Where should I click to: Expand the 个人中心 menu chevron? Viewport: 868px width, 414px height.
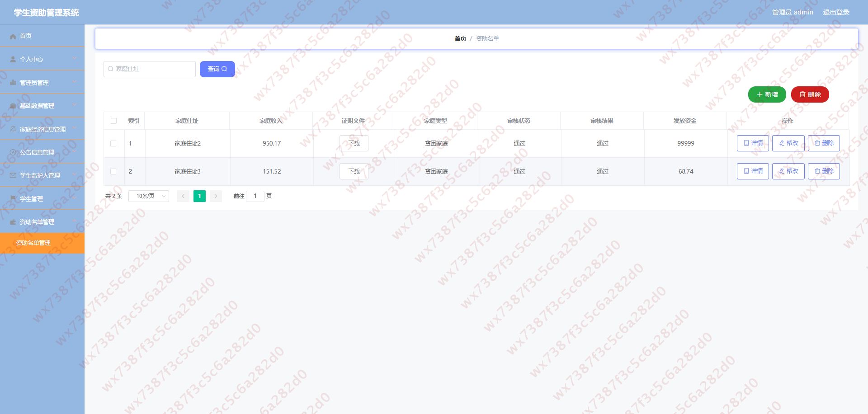coord(75,58)
